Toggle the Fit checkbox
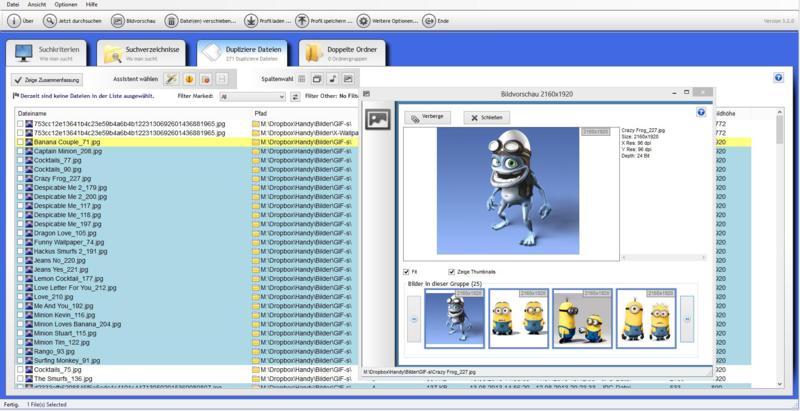The width and height of the screenshot is (800, 411). click(x=406, y=272)
